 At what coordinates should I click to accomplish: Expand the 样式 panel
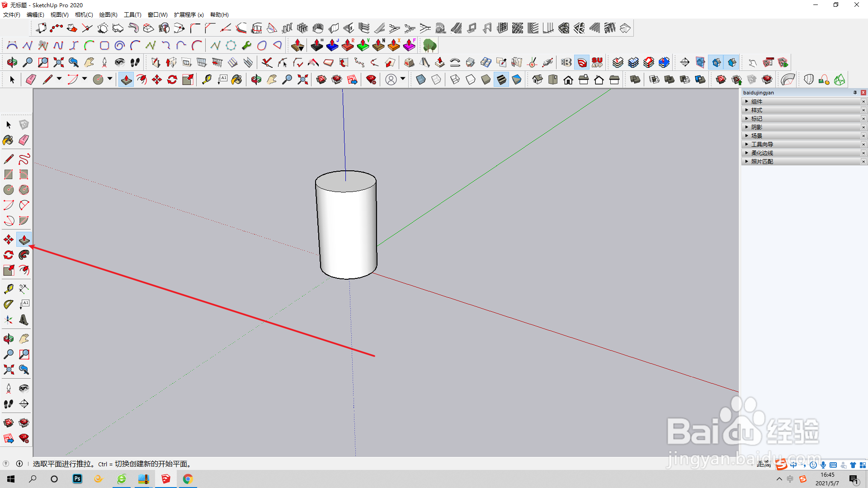pyautogui.click(x=801, y=110)
